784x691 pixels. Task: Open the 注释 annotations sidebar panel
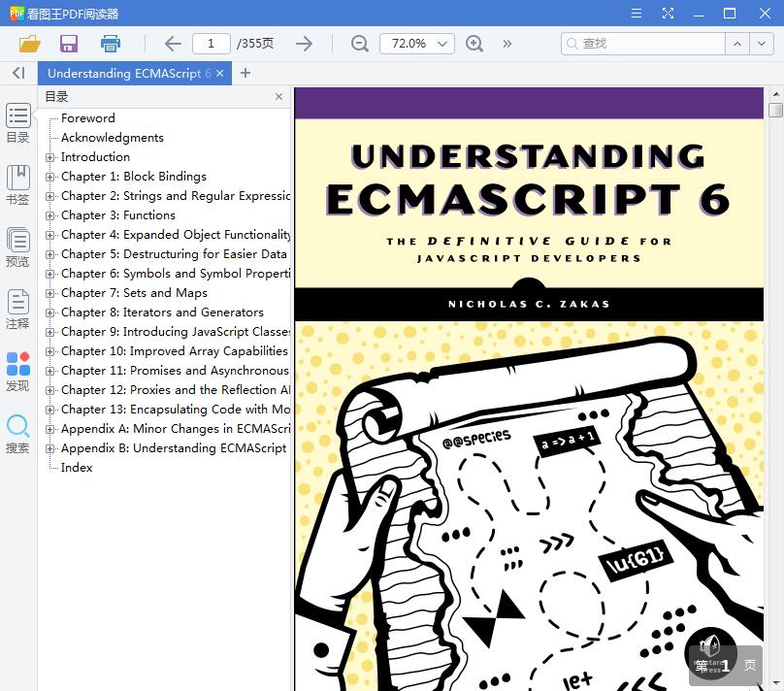coord(18,309)
